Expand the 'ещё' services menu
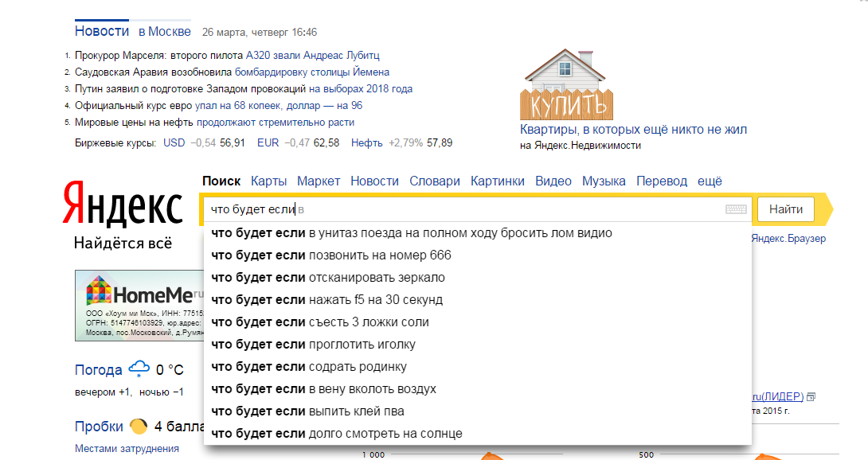The height and width of the screenshot is (460, 868). pyautogui.click(x=710, y=181)
